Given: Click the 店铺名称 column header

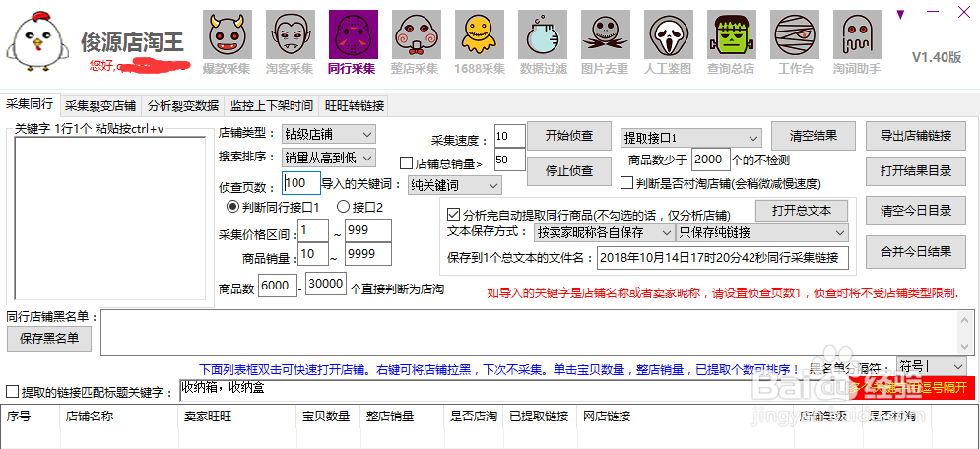Looking at the screenshot, I should click(119, 417).
